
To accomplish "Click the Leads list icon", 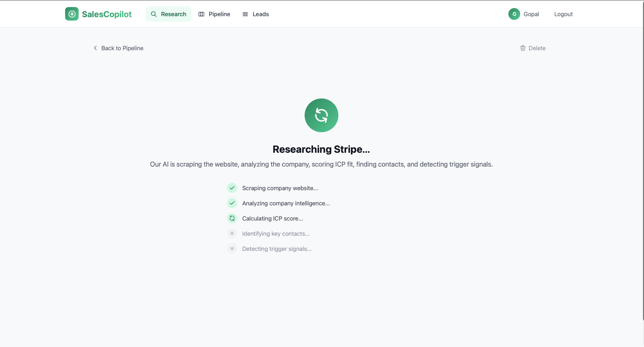I will (245, 14).
